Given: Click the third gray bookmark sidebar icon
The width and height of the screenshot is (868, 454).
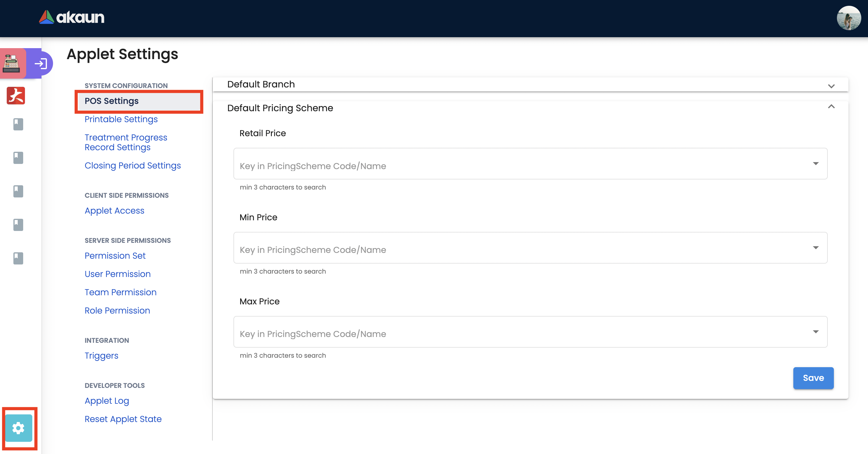Looking at the screenshot, I should tap(18, 191).
